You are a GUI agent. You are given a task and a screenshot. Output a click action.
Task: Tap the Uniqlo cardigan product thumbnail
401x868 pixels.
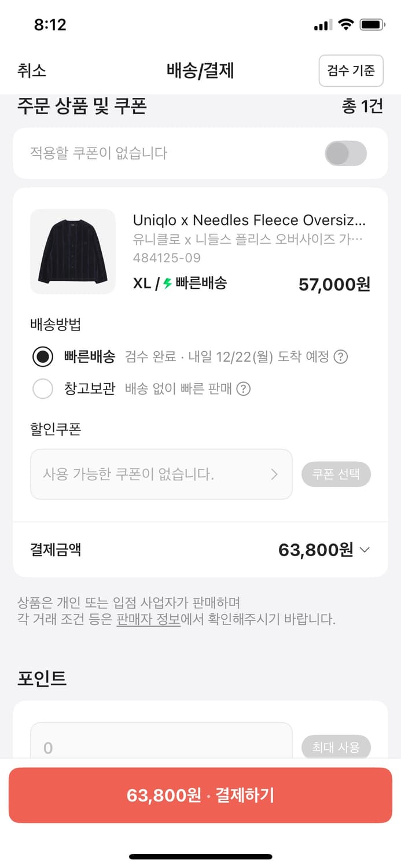click(x=72, y=251)
